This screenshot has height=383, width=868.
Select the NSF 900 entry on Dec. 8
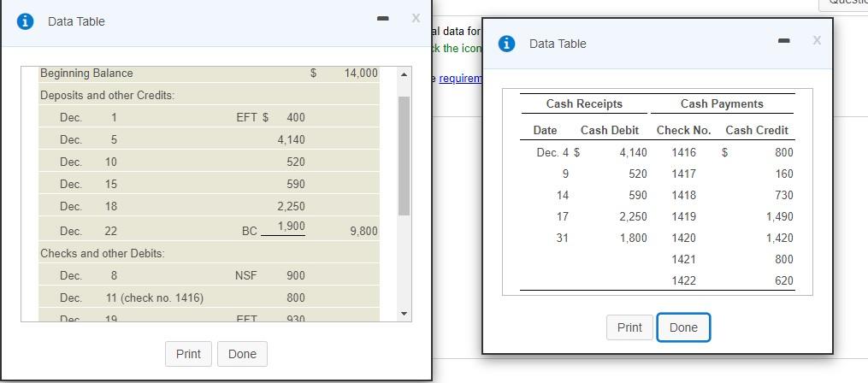(x=270, y=275)
